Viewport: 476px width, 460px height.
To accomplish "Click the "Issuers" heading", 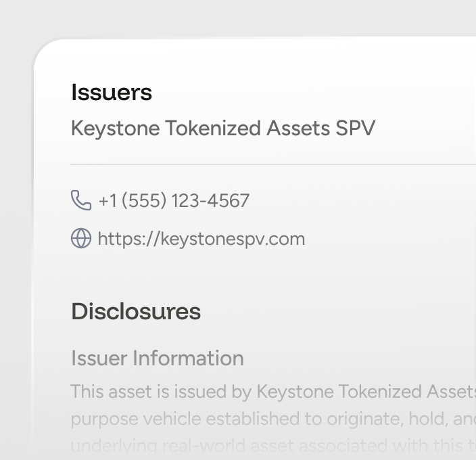I will pos(112,93).
